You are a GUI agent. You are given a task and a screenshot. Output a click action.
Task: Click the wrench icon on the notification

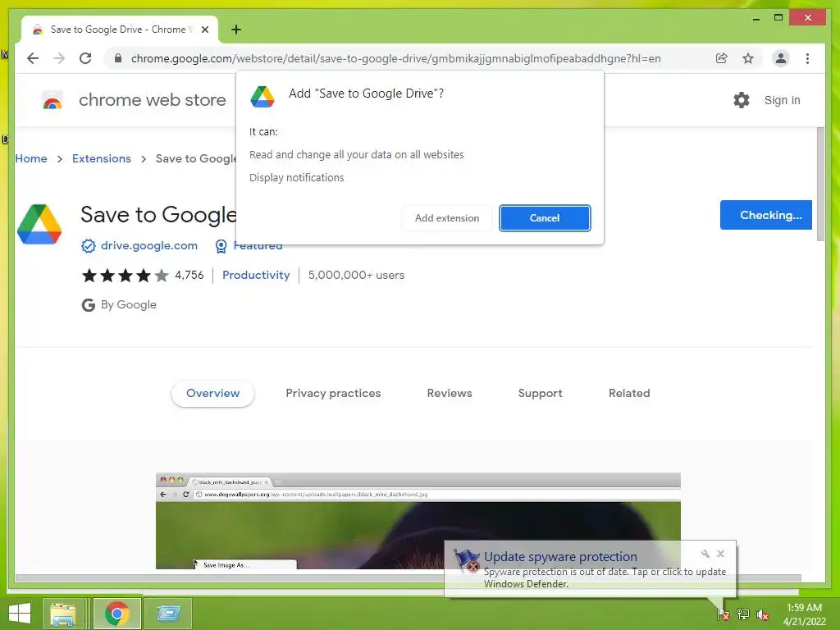pyautogui.click(x=705, y=554)
